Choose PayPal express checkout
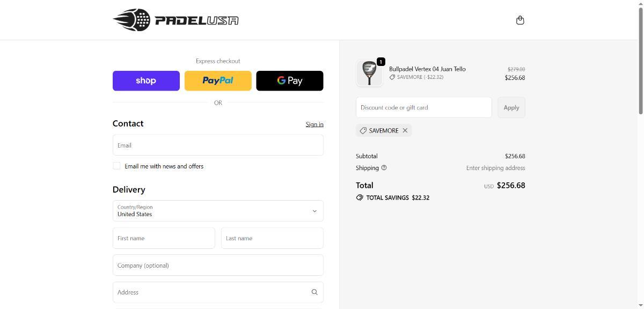This screenshot has width=644, height=309. click(218, 80)
